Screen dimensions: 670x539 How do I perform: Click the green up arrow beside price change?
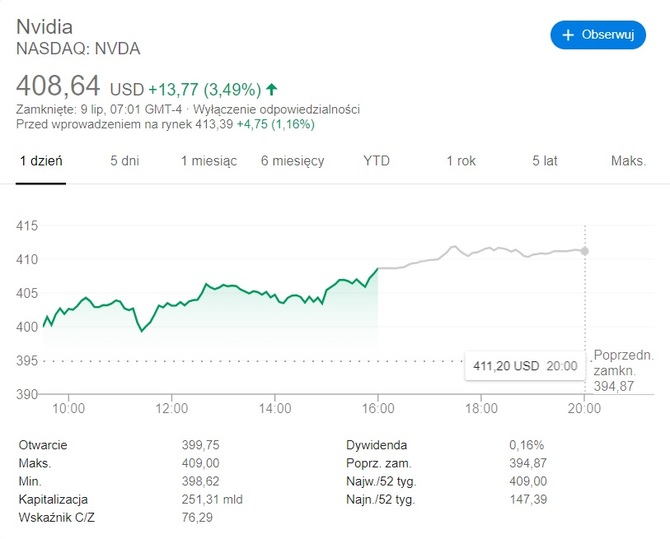pyautogui.click(x=272, y=89)
